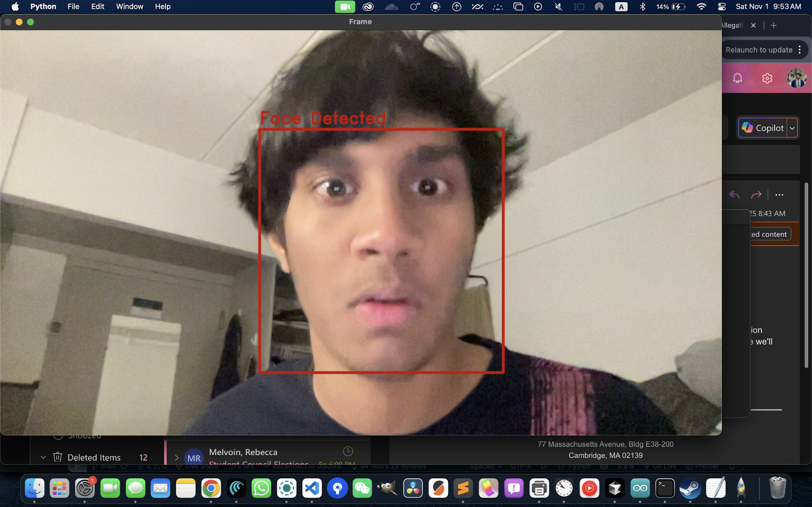Open Visual Studio Code from the Dock

point(312,488)
